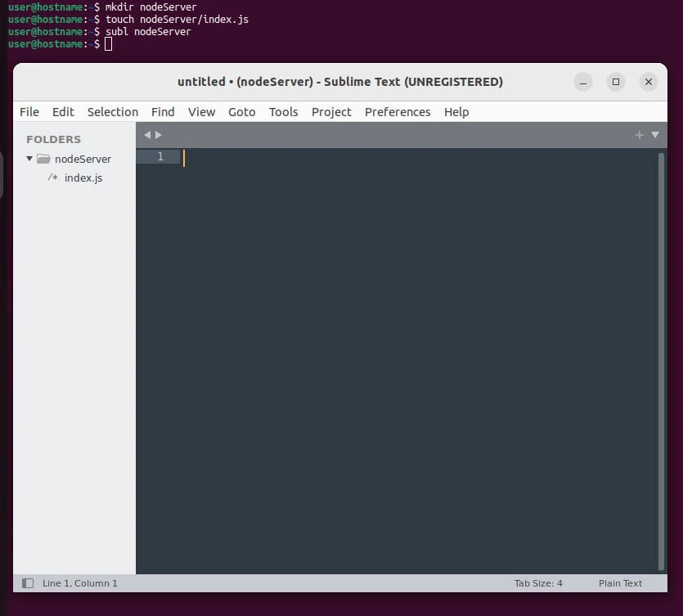Click the previous tab arrow icon
683x616 pixels.
[147, 135]
